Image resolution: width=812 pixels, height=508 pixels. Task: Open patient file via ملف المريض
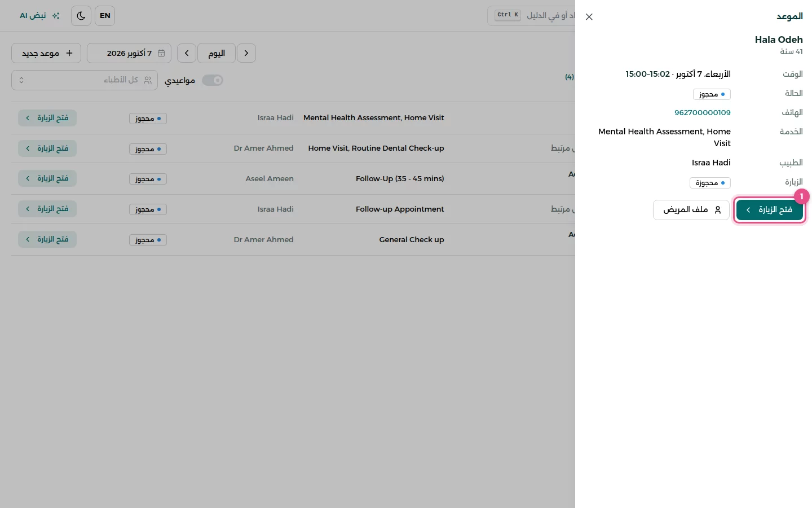tap(691, 210)
